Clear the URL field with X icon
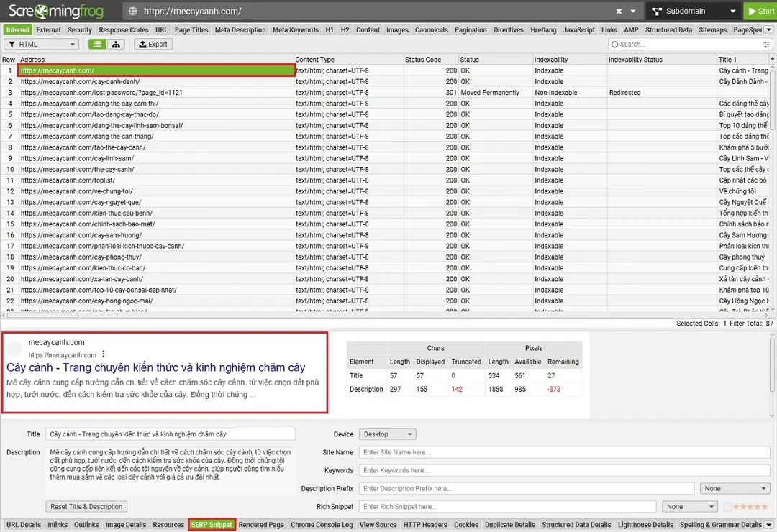Viewport: 777px width, 532px height. [619, 12]
